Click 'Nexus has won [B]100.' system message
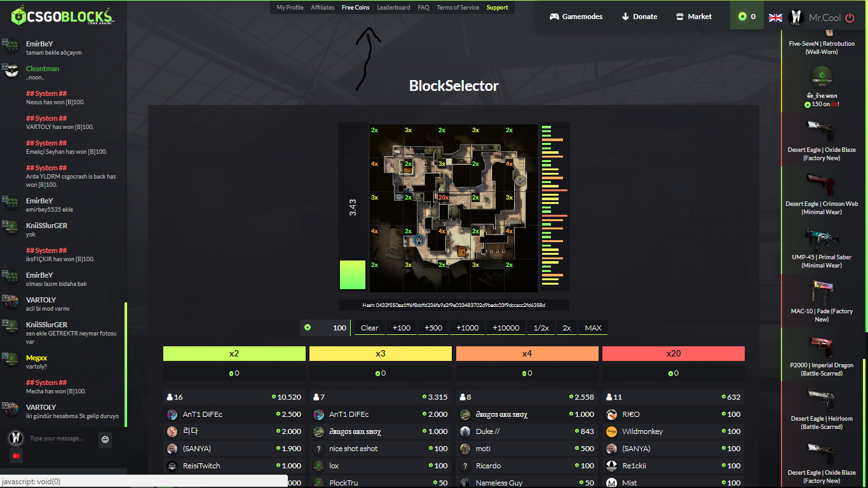 click(x=55, y=102)
